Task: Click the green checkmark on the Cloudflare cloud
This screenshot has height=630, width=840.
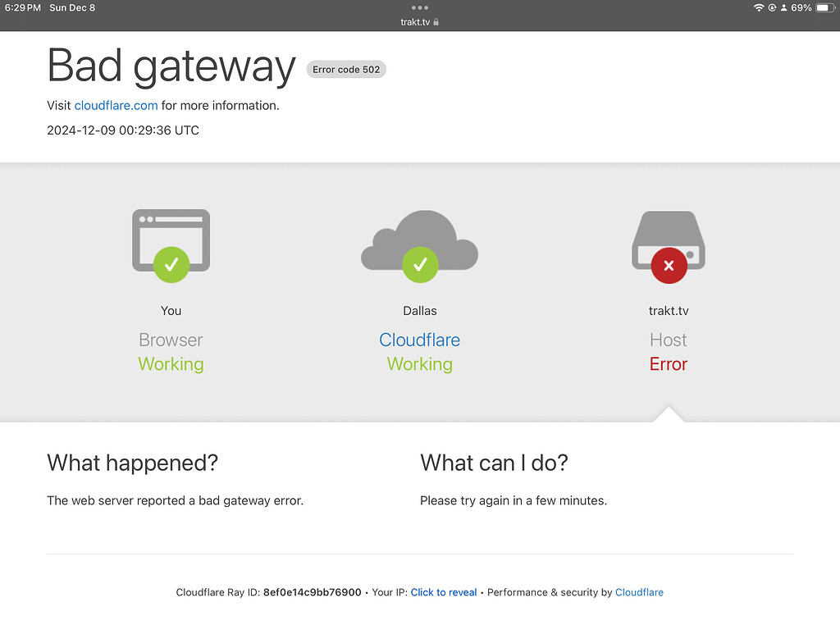Action: [x=419, y=264]
